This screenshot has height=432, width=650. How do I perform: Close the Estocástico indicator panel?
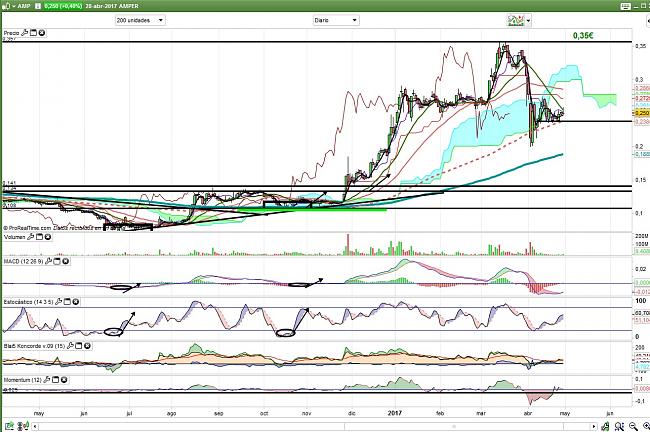[x=76, y=302]
